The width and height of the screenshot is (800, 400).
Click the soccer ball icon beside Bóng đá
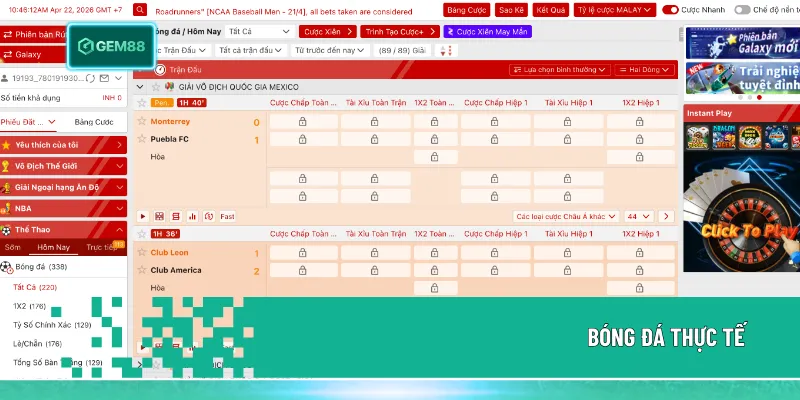coord(6,267)
